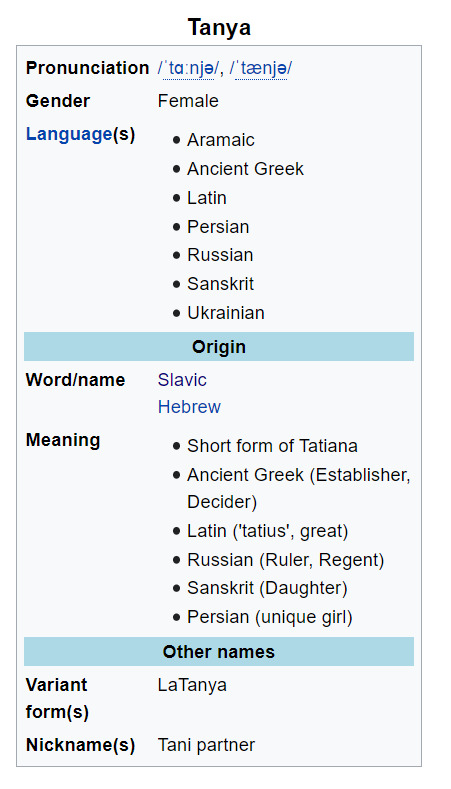Select the Sanskrit language entry
Viewport: 451px width, 789px height.
coord(220,284)
